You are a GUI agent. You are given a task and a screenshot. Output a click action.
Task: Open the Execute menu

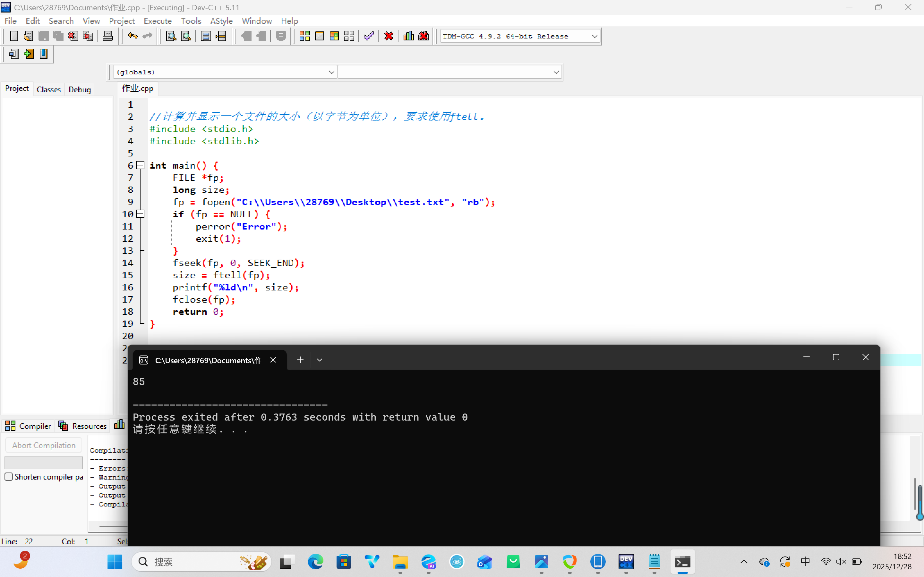point(157,21)
